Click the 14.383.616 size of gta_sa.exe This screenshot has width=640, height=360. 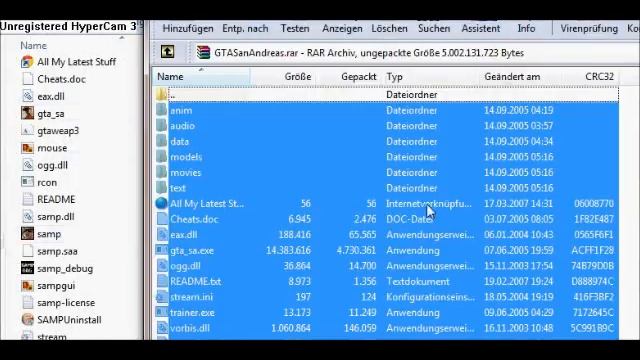[288, 250]
